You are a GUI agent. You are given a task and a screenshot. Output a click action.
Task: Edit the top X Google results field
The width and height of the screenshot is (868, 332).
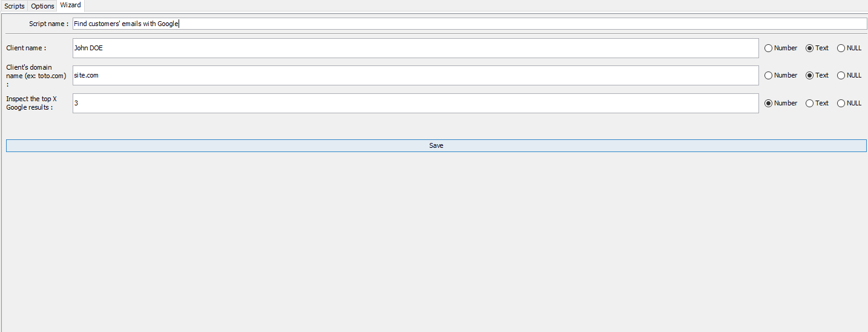[415, 103]
